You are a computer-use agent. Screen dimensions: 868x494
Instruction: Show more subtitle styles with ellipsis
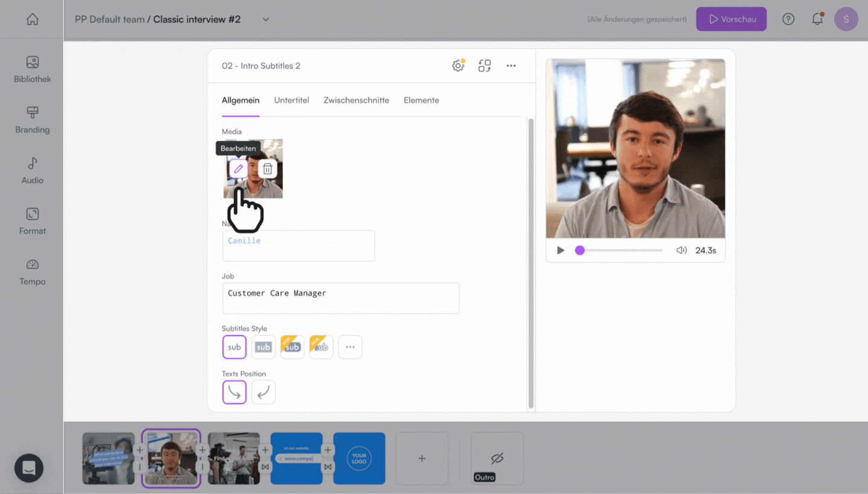(x=350, y=347)
